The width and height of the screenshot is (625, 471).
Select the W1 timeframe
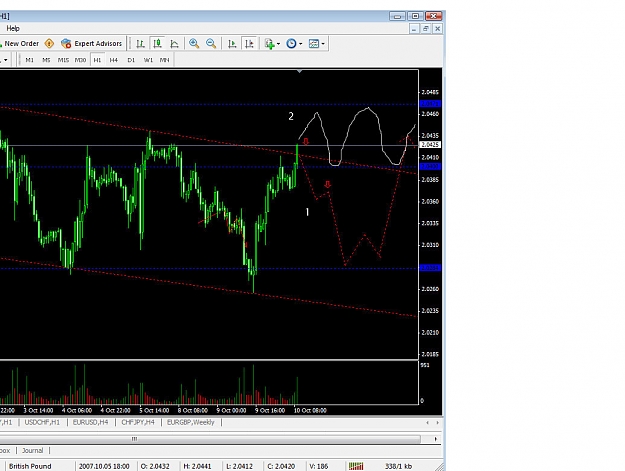(148, 60)
